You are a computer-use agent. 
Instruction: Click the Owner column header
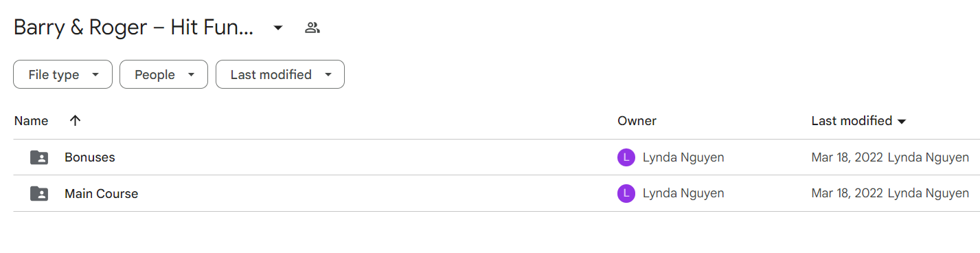[x=637, y=121]
